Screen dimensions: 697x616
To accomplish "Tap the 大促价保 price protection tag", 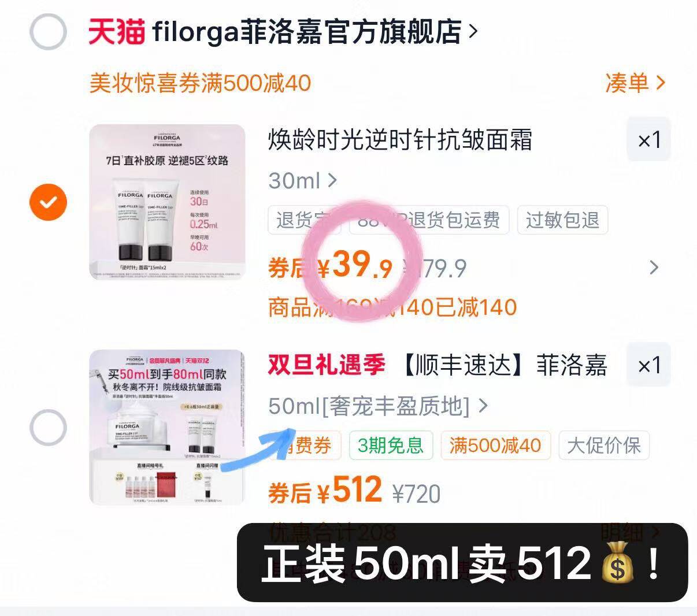I will coord(604,446).
